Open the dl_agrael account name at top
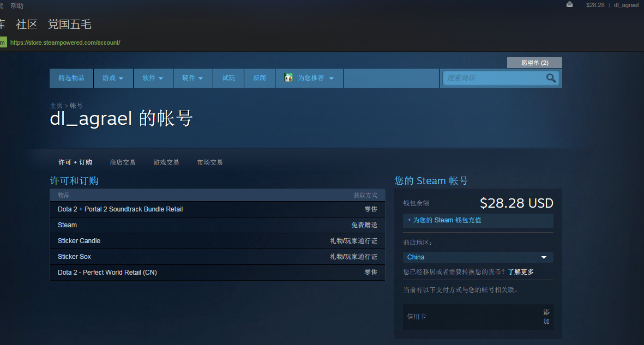The width and height of the screenshot is (644, 345). pyautogui.click(x=626, y=5)
